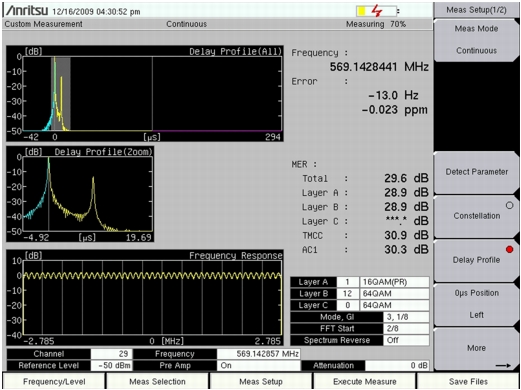Choose Execute Measure function
521x390 pixels.
(365, 381)
